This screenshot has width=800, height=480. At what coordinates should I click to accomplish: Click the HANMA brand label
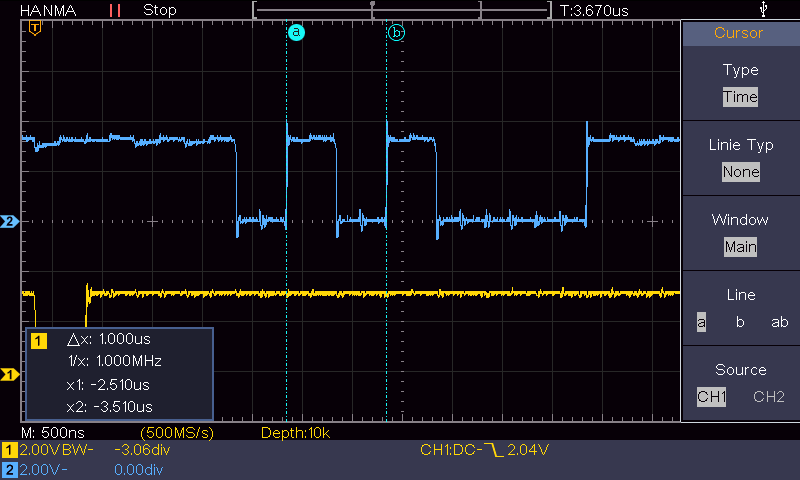point(48,10)
